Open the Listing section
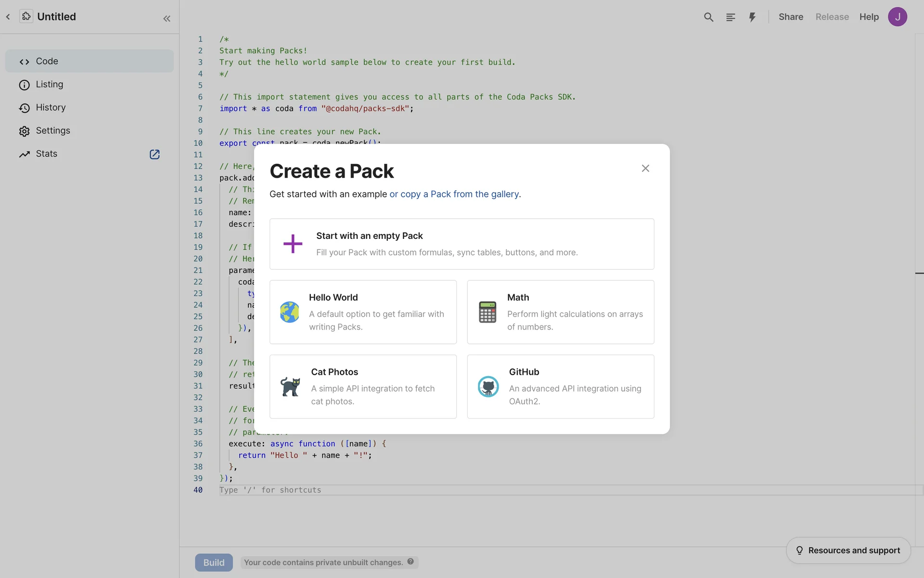924x578 pixels. click(x=49, y=84)
